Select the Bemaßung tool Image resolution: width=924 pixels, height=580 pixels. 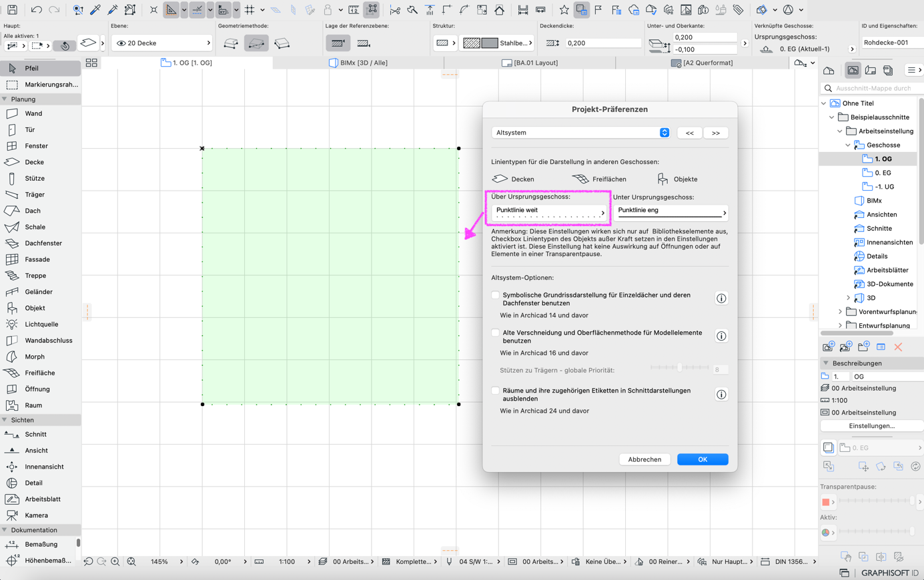(x=40, y=544)
